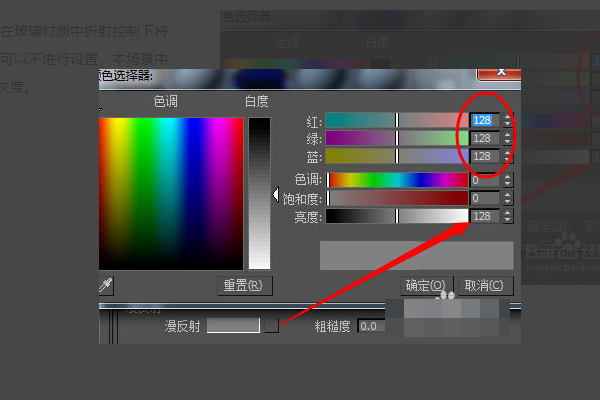Click the saturation value spinner arrows
The height and width of the screenshot is (400, 600).
[x=507, y=198]
